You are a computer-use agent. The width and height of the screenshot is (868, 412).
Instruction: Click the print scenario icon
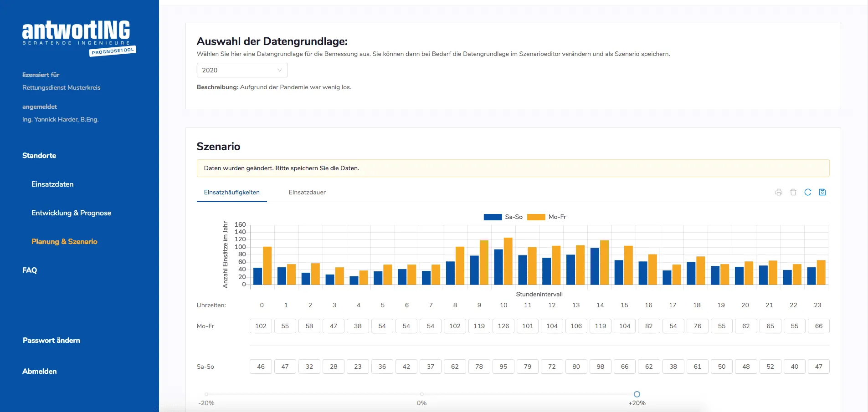779,192
